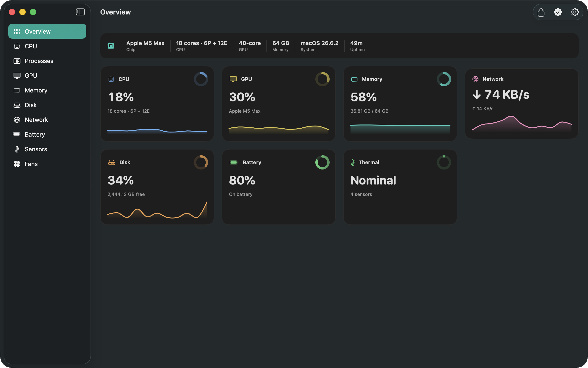The width and height of the screenshot is (588, 368).
Task: Click the GPU 30% value
Action: tap(242, 97)
